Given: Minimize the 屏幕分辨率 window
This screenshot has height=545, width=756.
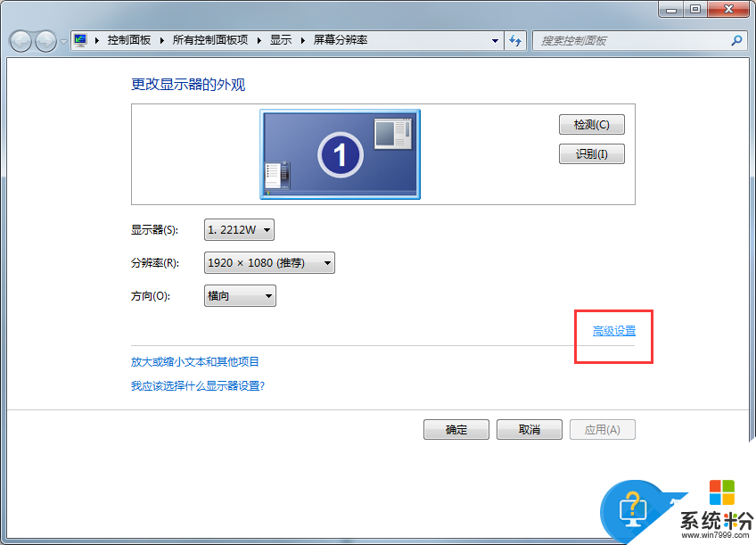Looking at the screenshot, I should (x=670, y=9).
